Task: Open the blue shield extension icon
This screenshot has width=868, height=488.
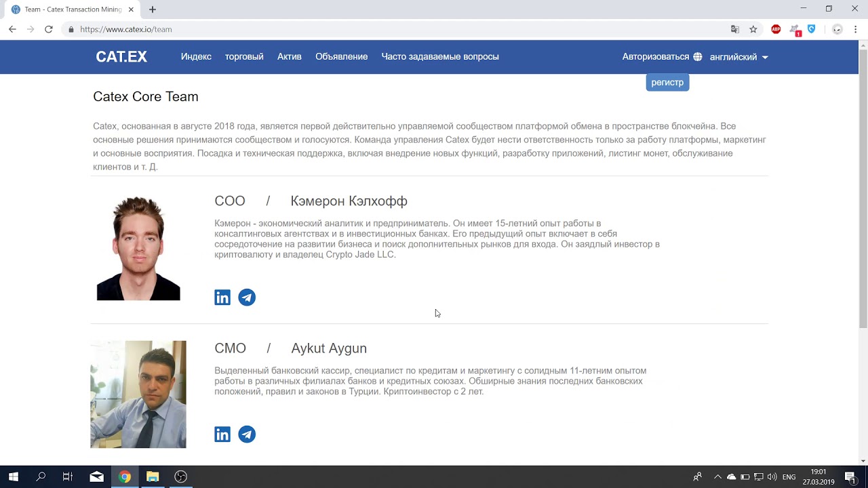Action: coord(812,29)
